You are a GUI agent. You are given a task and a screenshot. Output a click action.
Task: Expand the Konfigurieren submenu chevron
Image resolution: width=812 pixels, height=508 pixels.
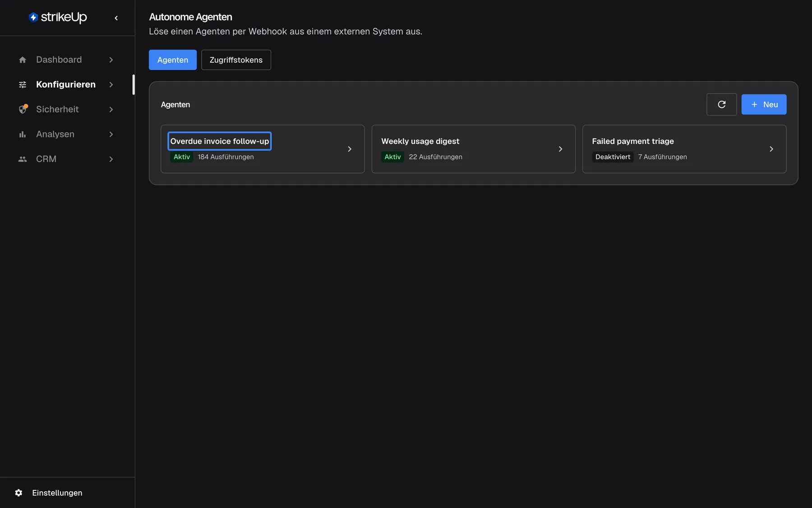click(x=111, y=84)
